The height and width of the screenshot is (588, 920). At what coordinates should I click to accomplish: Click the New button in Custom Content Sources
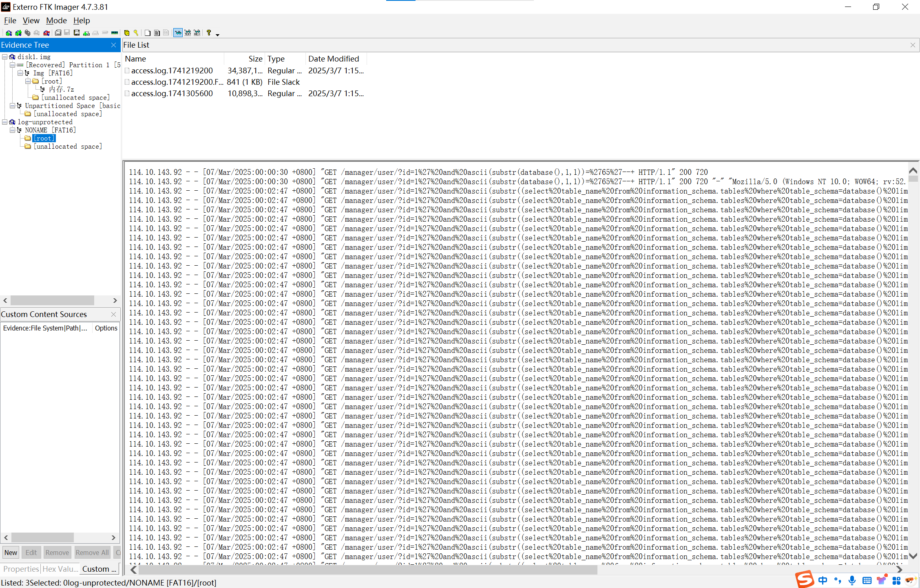coord(11,553)
